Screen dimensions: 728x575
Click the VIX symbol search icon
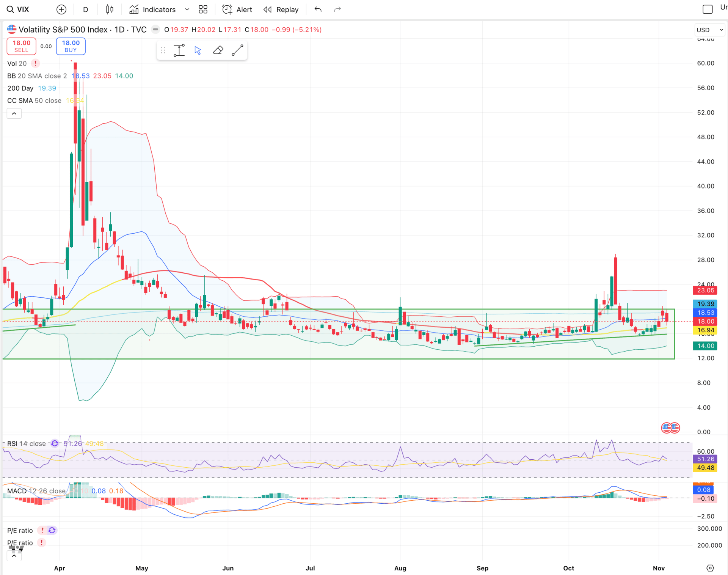tap(10, 9)
